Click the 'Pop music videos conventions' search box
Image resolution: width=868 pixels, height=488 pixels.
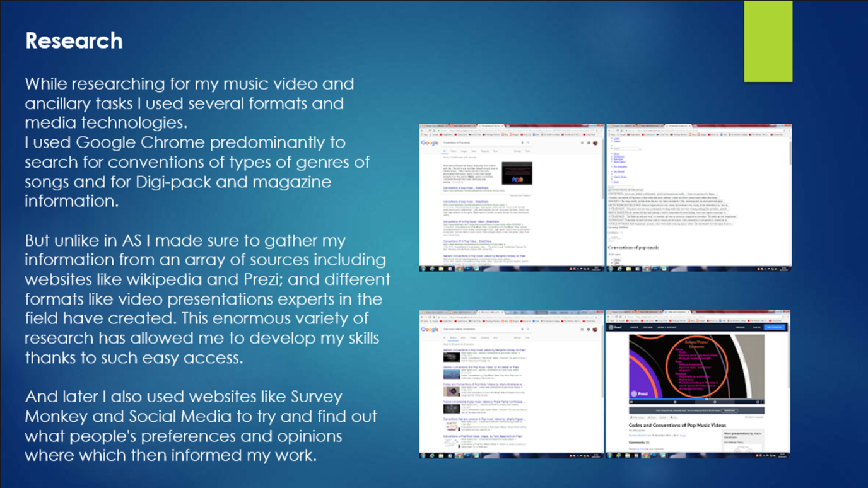[486, 328]
